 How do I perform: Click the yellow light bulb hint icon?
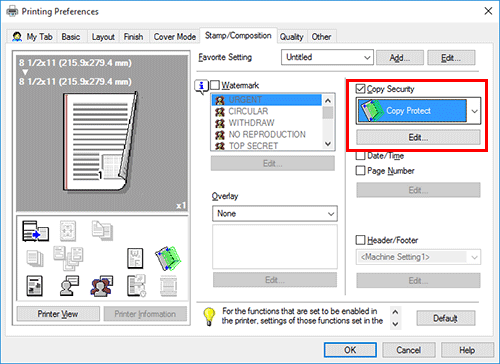(x=209, y=316)
